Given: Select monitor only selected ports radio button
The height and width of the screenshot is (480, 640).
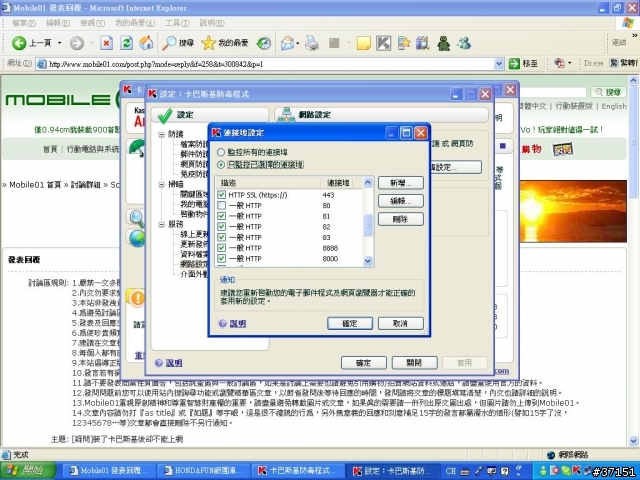Looking at the screenshot, I should click(221, 165).
